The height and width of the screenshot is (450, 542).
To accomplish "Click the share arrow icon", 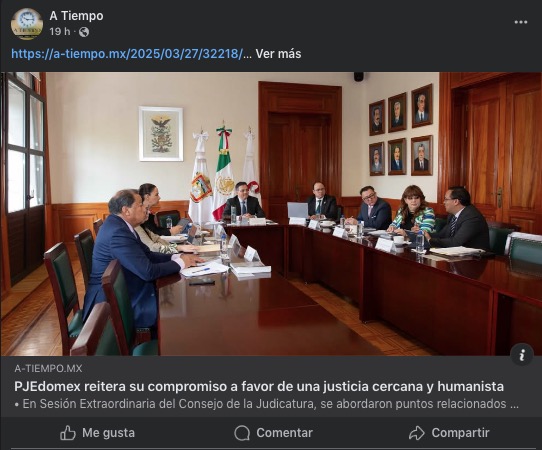I will click(417, 433).
